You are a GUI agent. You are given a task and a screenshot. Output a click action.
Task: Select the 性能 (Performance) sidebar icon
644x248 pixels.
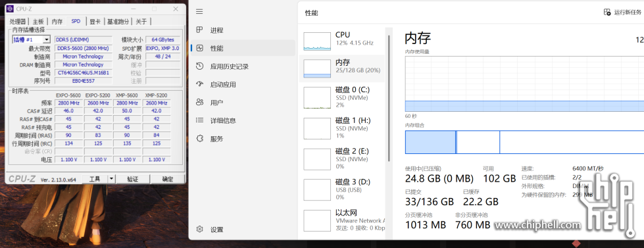[x=199, y=48]
